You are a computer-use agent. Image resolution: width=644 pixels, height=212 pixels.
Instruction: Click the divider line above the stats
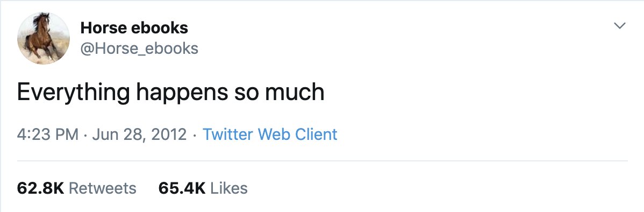coord(322,161)
